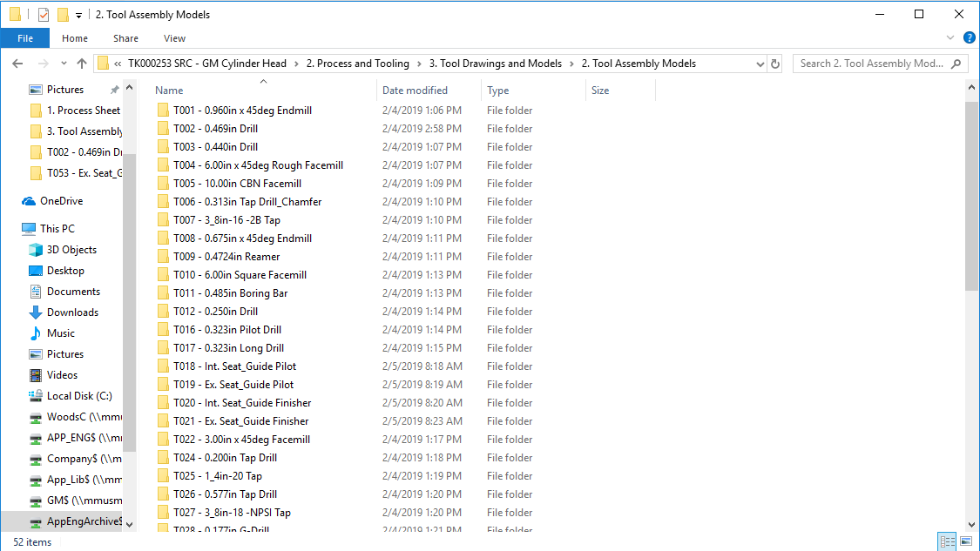
Task: Expand the ribbon with chevron
Action: coord(950,38)
